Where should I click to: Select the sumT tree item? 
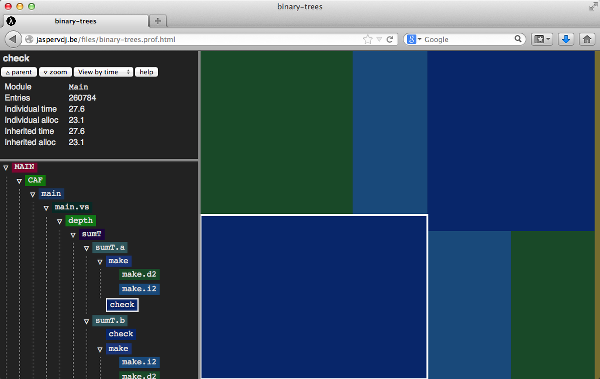coord(91,234)
